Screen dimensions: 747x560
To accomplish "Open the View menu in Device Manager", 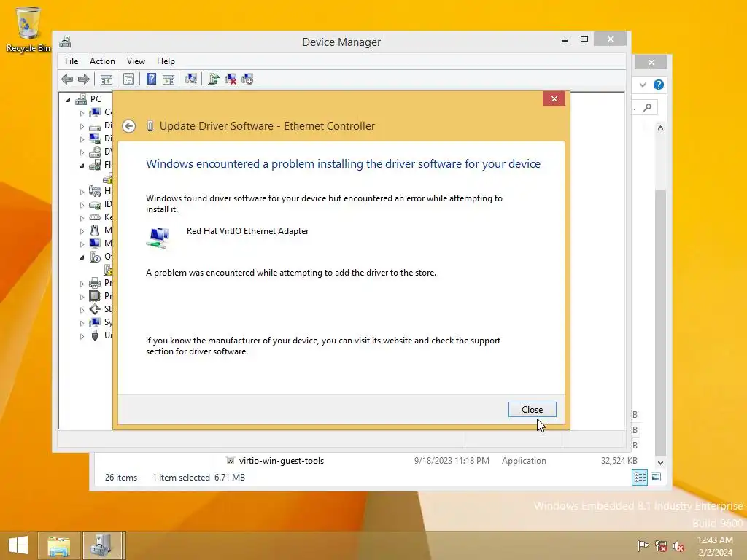I will [136, 61].
